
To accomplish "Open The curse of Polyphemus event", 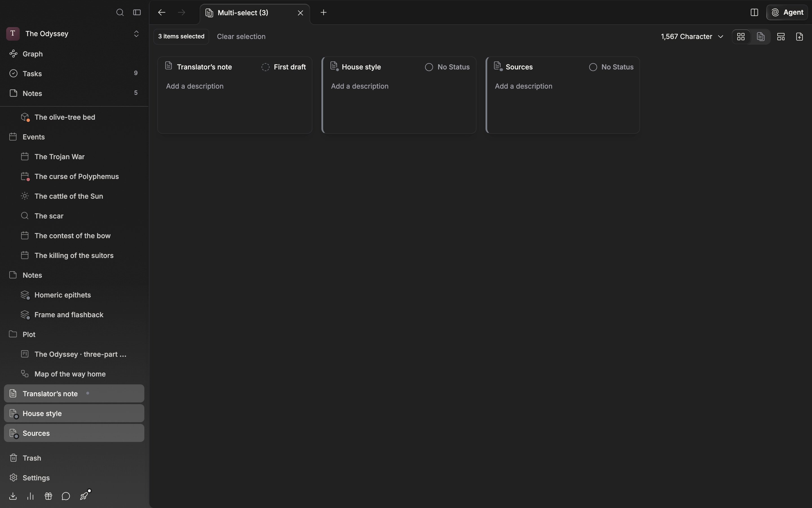I will (74, 177).
